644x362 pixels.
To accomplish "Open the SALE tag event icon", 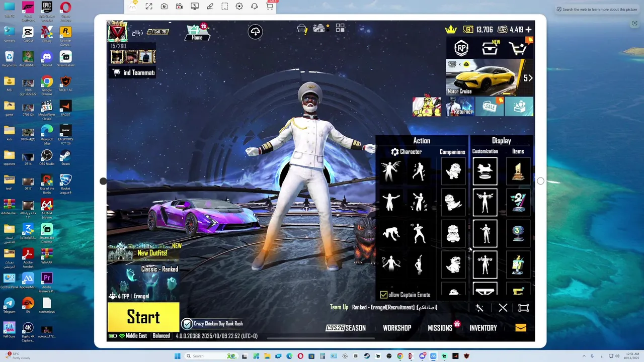I will 490,106.
